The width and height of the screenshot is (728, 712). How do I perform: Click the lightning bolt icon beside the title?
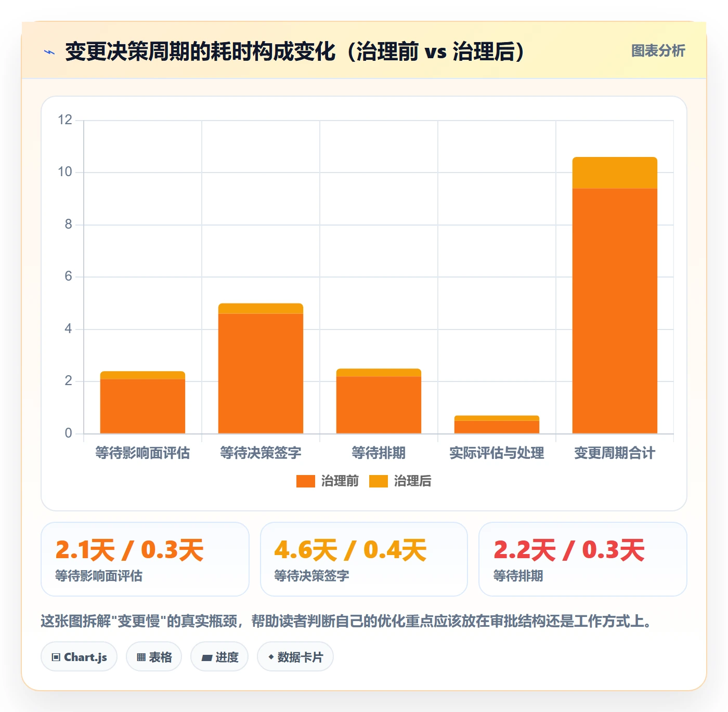(x=49, y=52)
